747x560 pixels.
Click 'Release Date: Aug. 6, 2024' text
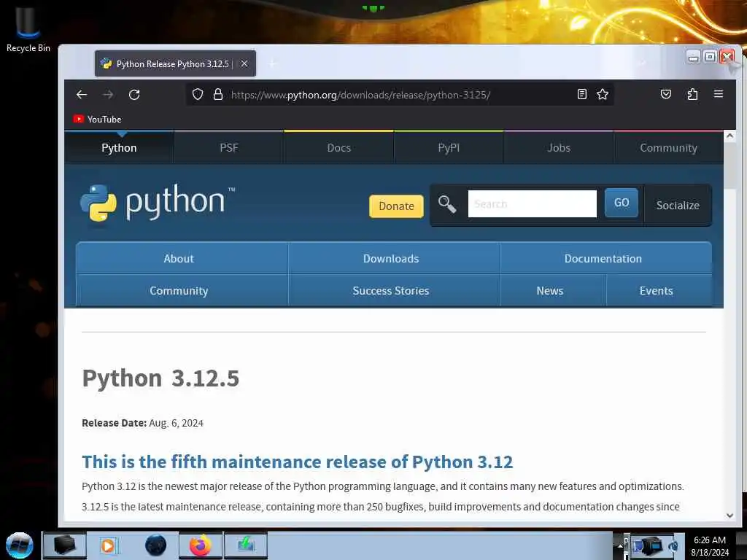(142, 423)
